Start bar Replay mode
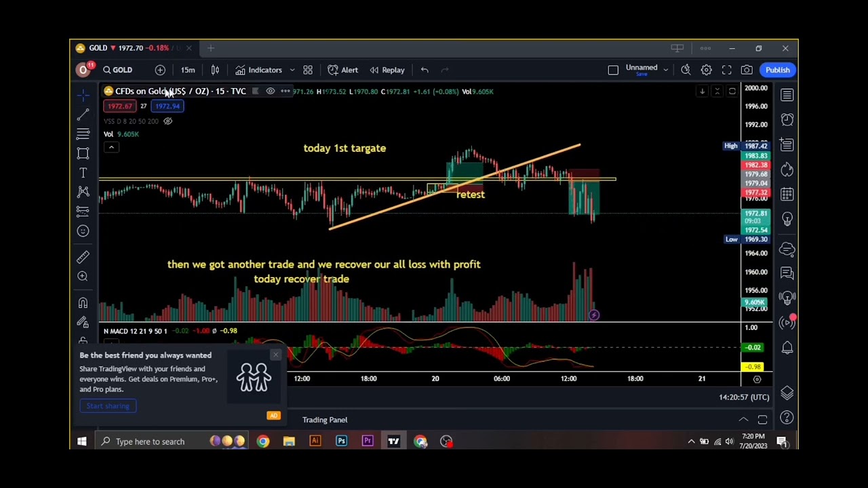The image size is (868, 488). [x=387, y=70]
